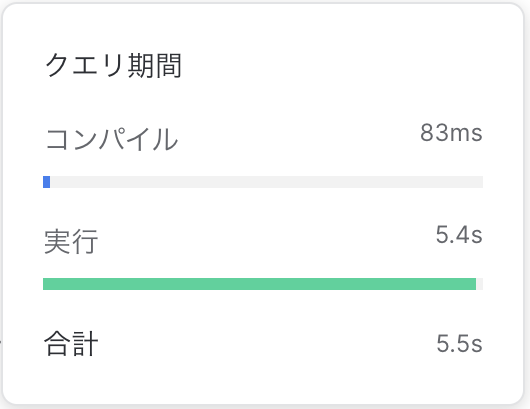Click the ル character ending コンパイル
The height and width of the screenshot is (409, 530).
pos(165,139)
